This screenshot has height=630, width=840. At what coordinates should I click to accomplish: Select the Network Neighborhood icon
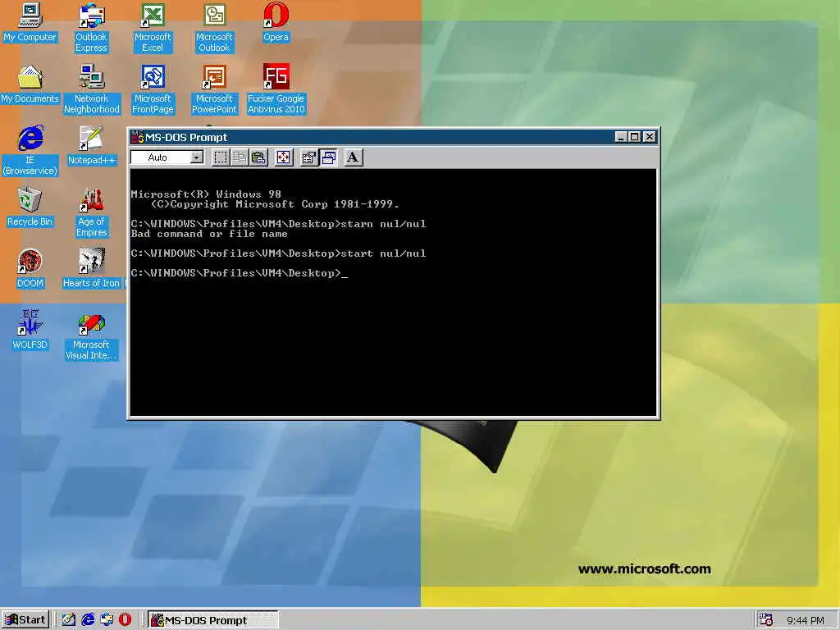click(x=92, y=89)
